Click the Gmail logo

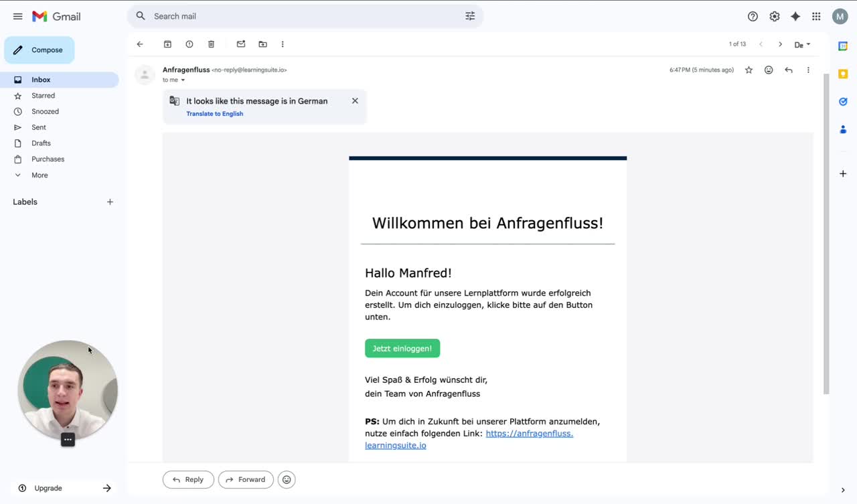(x=56, y=16)
